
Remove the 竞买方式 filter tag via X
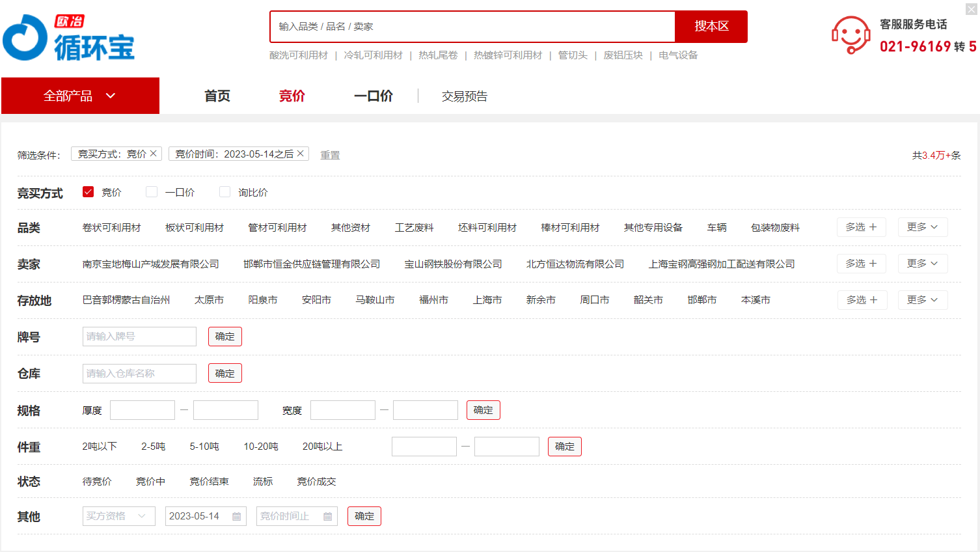pyautogui.click(x=154, y=154)
